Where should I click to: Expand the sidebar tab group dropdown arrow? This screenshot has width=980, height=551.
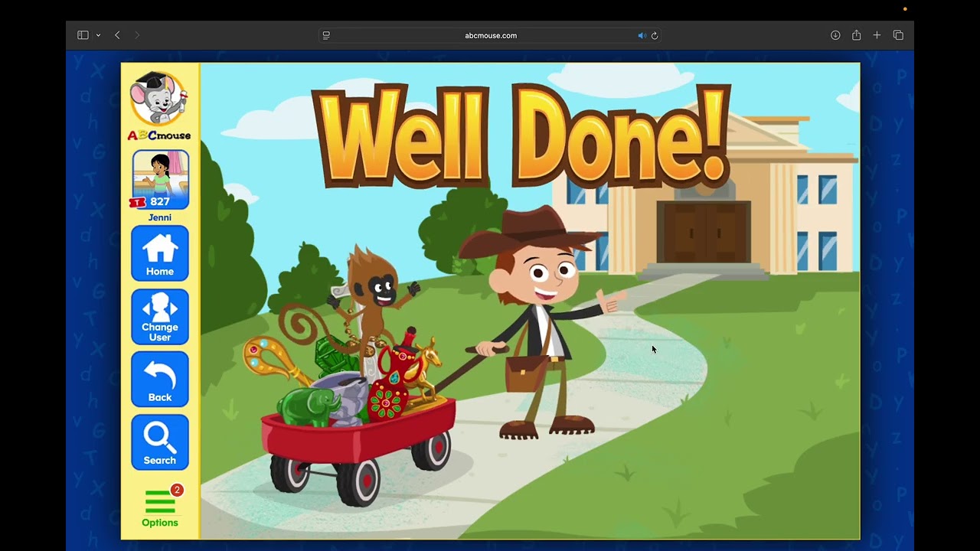(x=98, y=35)
